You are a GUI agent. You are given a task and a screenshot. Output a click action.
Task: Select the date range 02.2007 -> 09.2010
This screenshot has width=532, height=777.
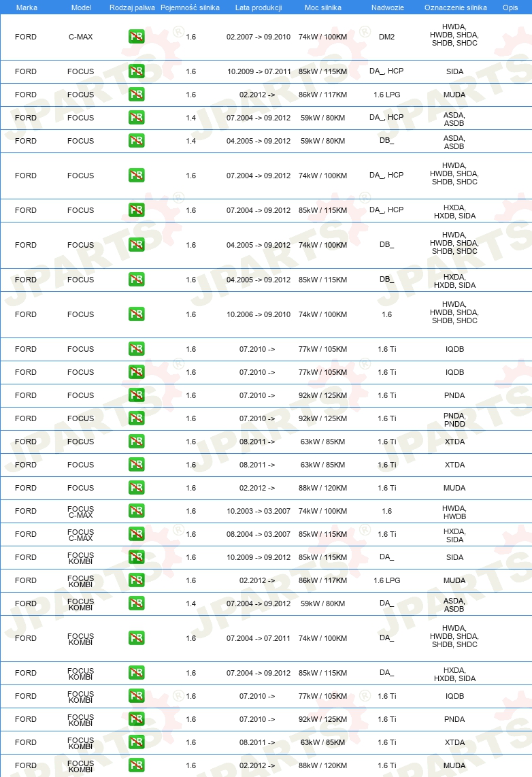(x=259, y=37)
